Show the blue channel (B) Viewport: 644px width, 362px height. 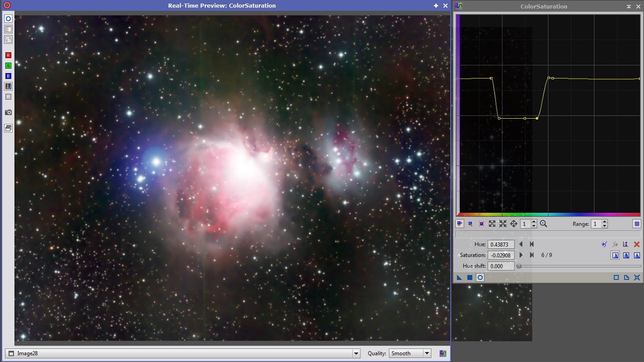[8, 76]
